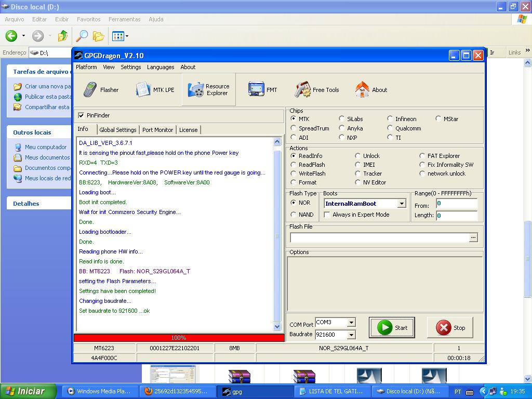Click the red Stop icon
The height and width of the screenshot is (399, 532).
[x=444, y=328]
